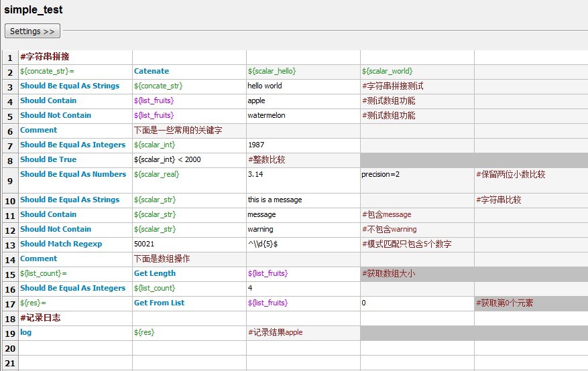Select the 'this is a message' cell
This screenshot has height=371, width=588.
[303, 200]
